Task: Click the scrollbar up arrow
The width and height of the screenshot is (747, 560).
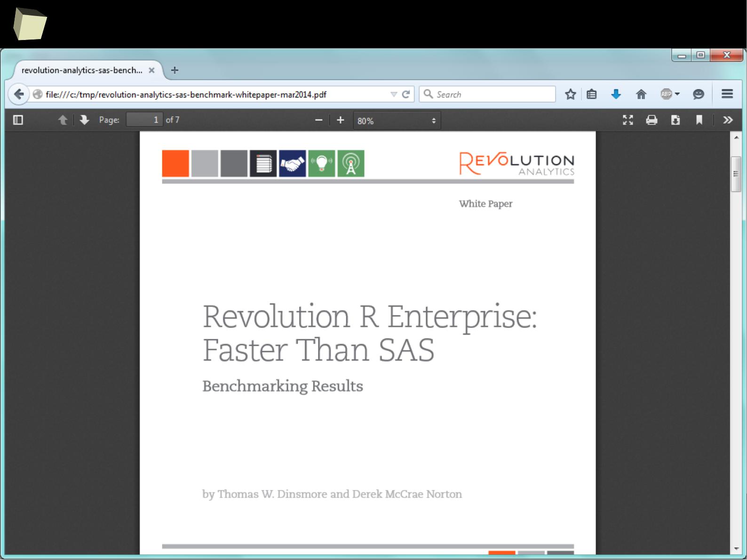Action: [736, 137]
